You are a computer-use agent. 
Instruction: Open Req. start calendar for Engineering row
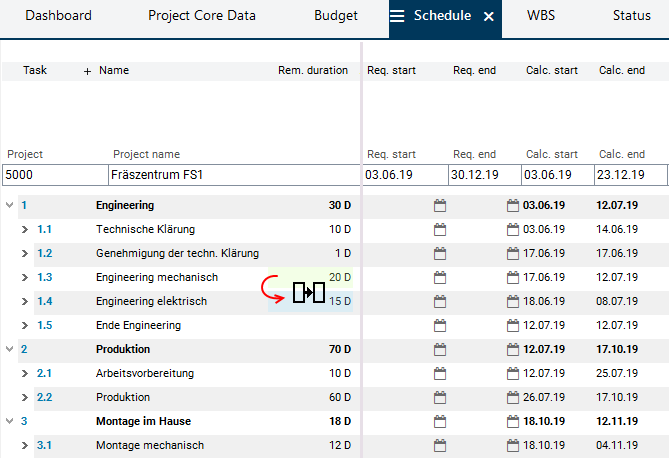click(x=440, y=206)
